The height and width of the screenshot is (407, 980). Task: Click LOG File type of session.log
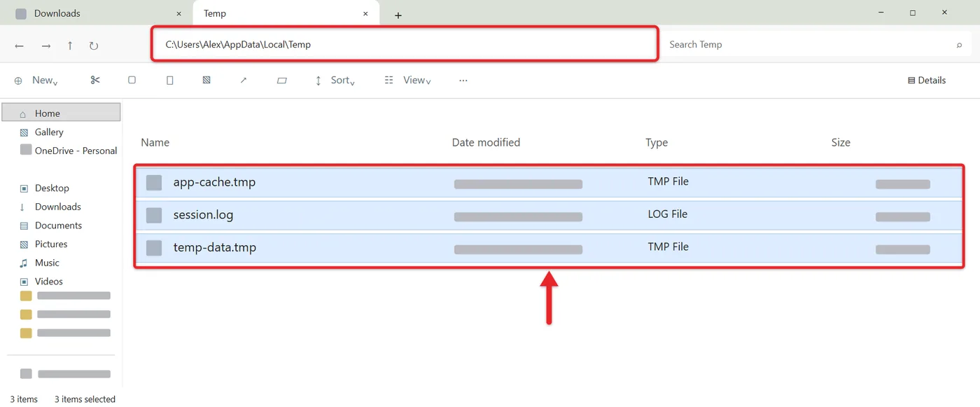[x=668, y=214]
